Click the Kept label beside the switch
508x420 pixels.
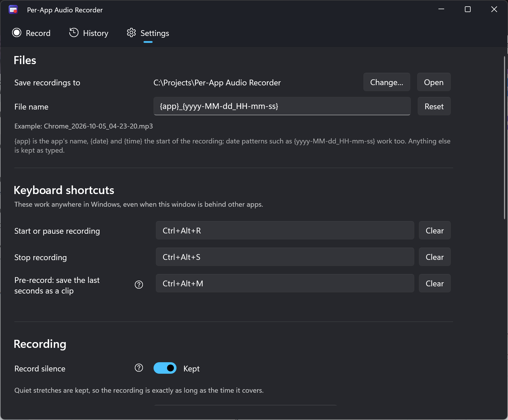pyautogui.click(x=191, y=369)
